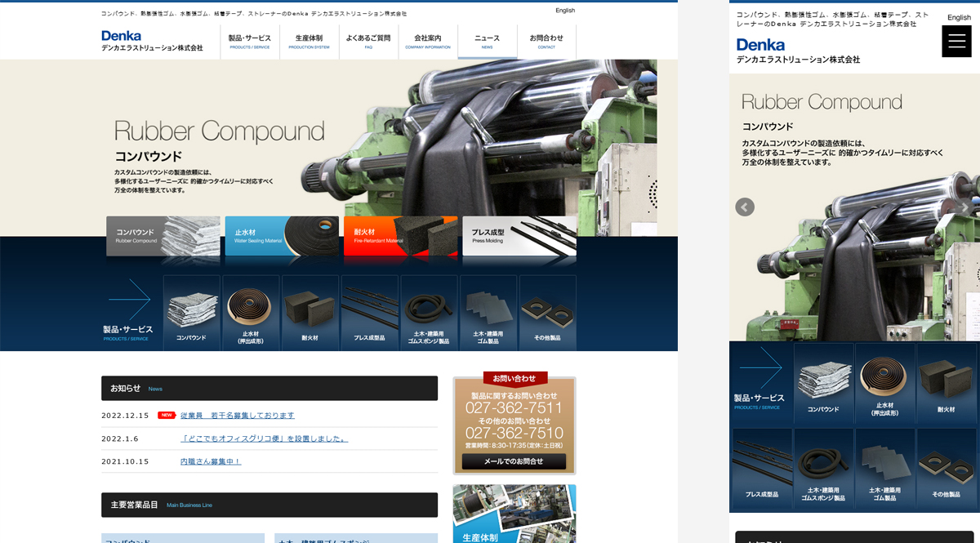The height and width of the screenshot is (543, 980).
Task: Open その他製品 tile in mobile view
Action: 947,469
